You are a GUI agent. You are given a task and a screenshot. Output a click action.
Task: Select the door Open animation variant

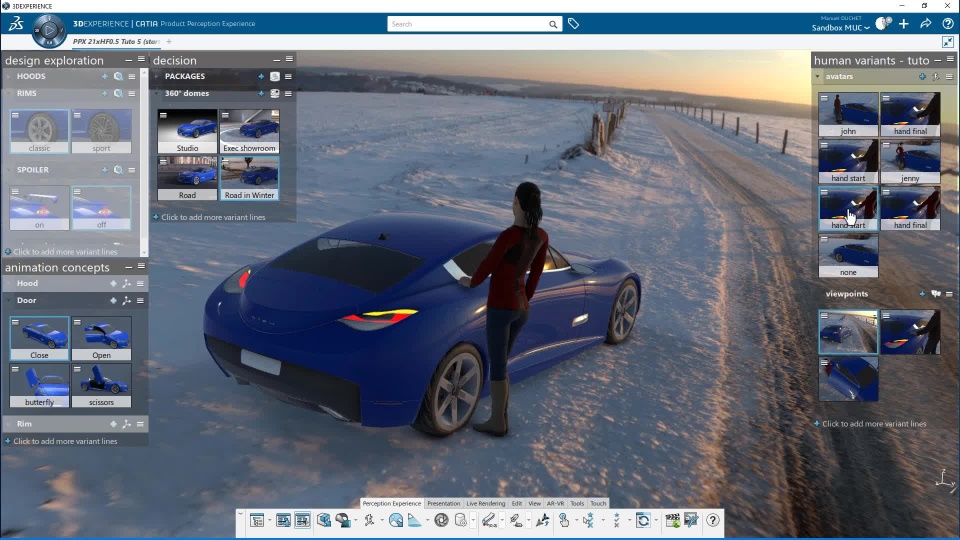(101, 338)
